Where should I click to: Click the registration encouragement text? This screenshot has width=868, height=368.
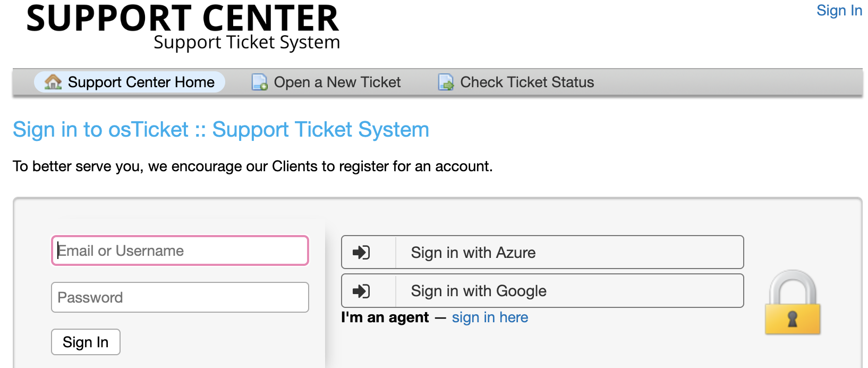(252, 166)
